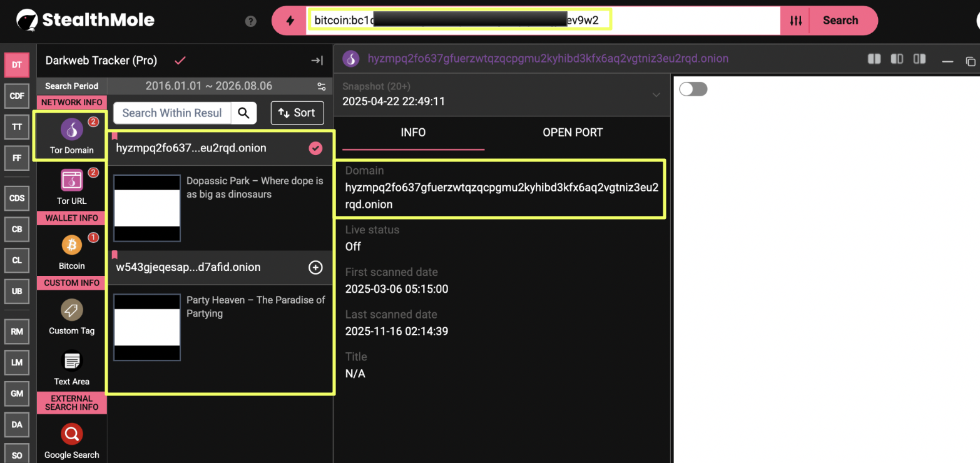Click the bookmark flag on w543gjeqesap result

tap(115, 255)
